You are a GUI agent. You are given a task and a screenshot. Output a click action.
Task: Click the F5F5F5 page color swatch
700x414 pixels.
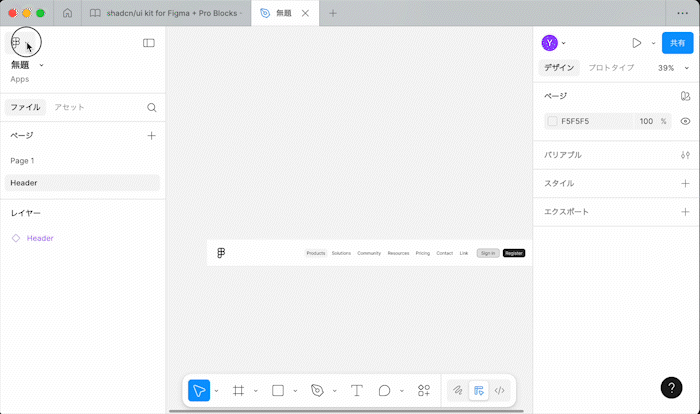552,121
